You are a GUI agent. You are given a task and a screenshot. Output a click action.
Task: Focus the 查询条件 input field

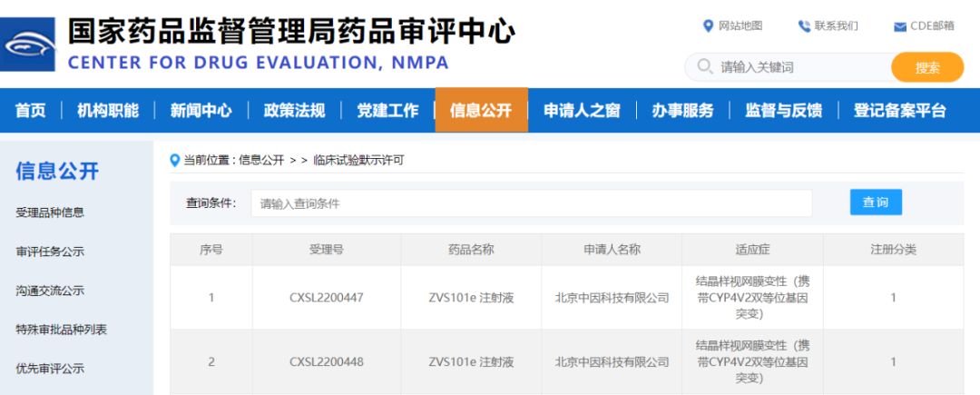pos(531,203)
